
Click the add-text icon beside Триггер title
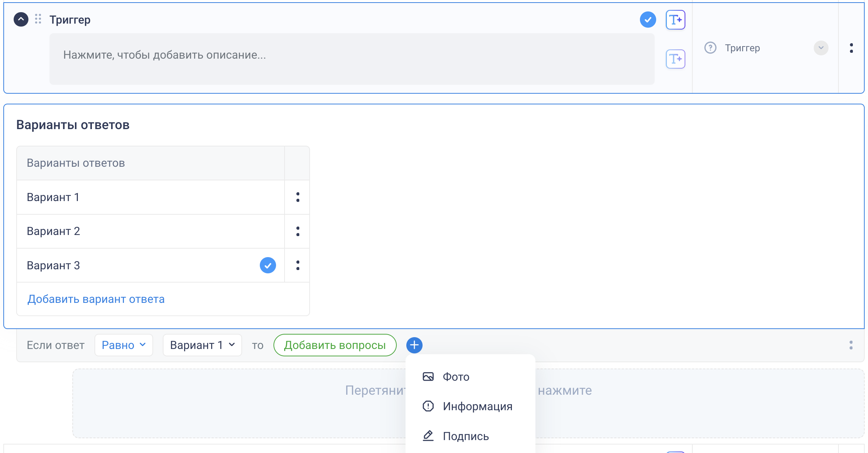[675, 20]
